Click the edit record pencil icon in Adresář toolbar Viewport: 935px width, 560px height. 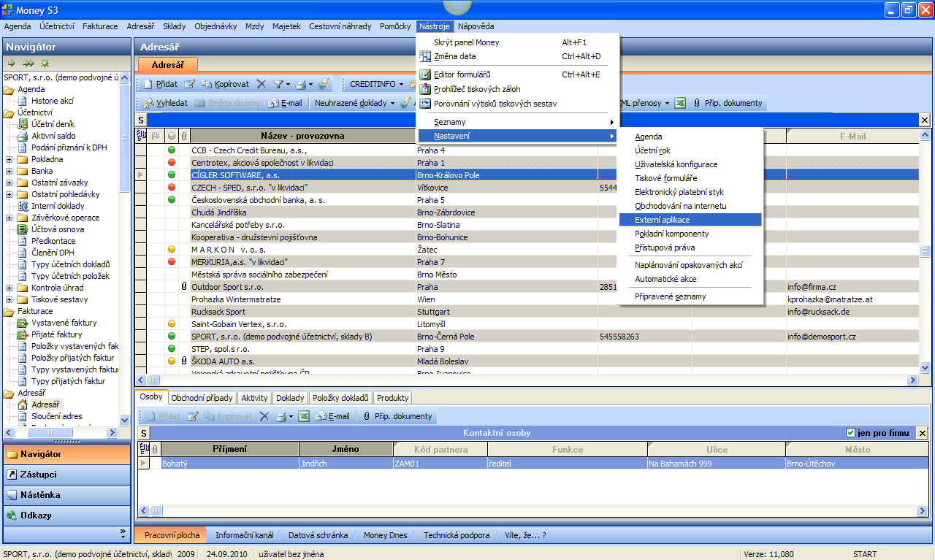click(190, 84)
